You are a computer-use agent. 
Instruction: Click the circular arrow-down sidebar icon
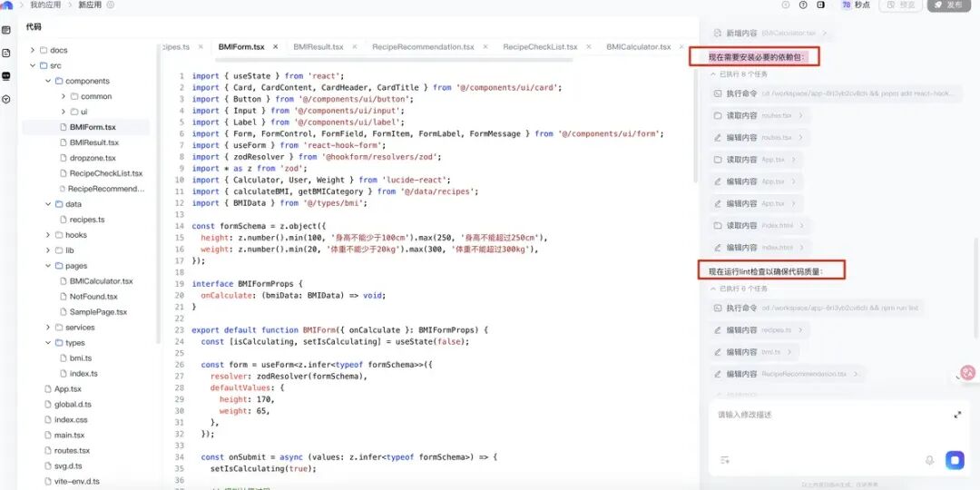(6, 99)
